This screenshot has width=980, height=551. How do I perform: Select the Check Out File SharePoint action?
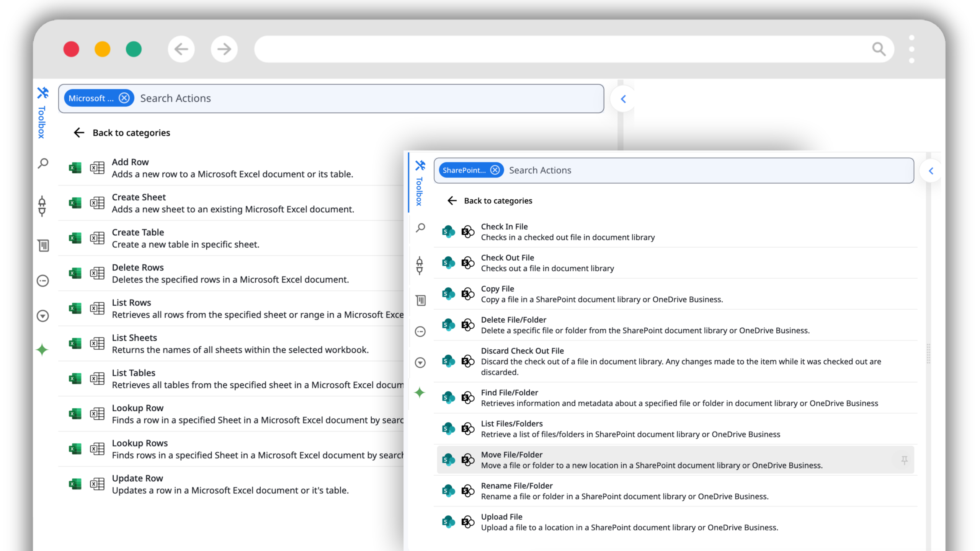click(x=676, y=263)
